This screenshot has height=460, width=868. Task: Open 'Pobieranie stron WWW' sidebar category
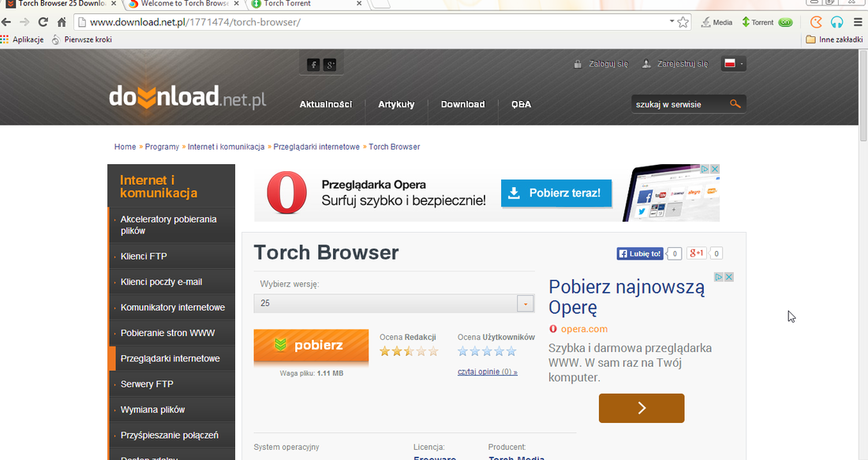click(172, 333)
